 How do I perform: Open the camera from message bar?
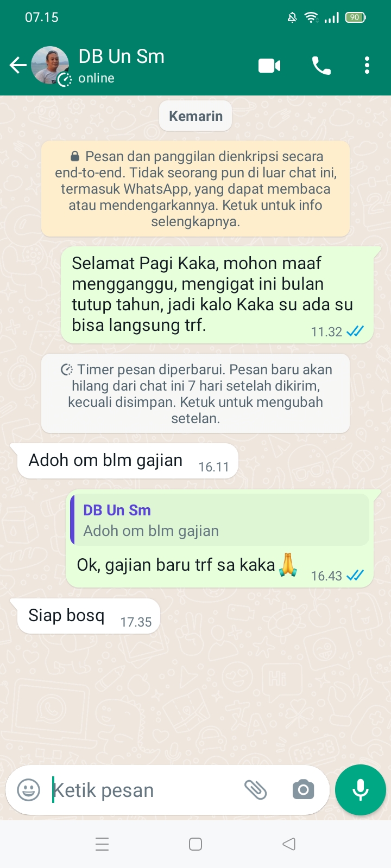(303, 790)
